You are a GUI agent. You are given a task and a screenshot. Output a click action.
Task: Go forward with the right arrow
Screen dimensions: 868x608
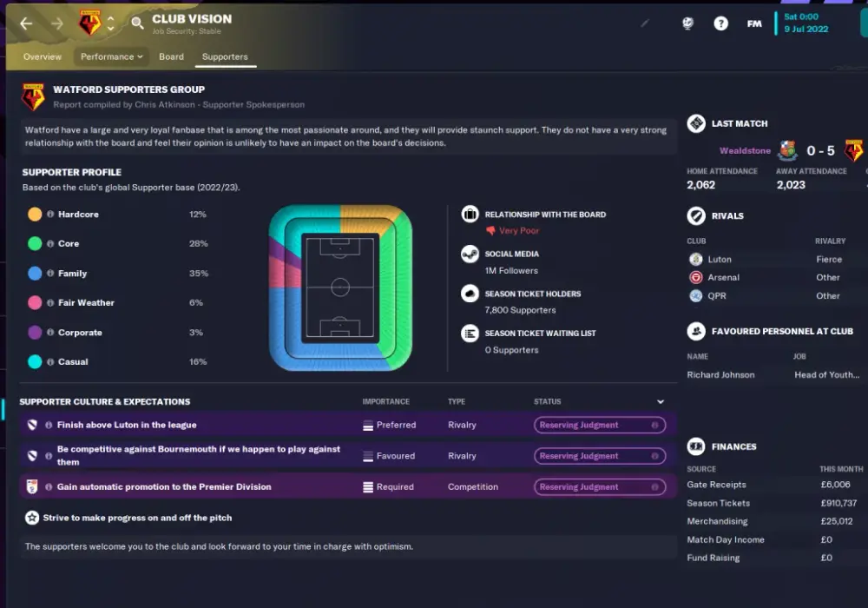[56, 23]
